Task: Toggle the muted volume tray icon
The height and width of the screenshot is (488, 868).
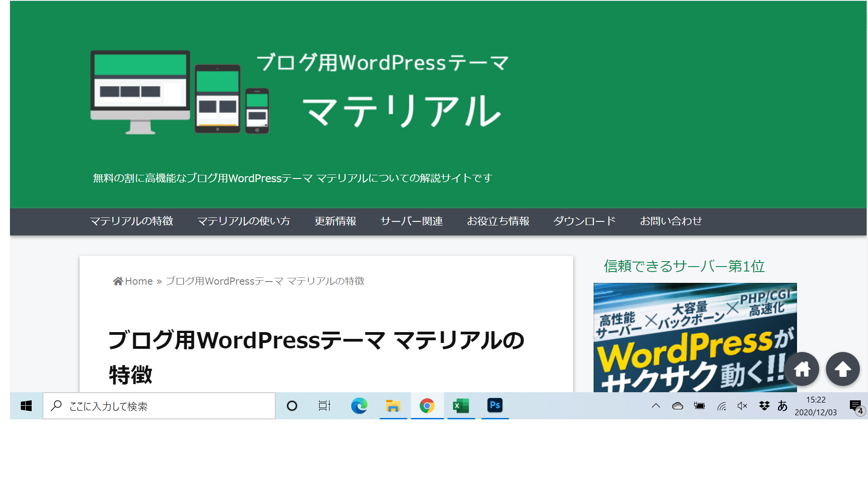Action: coord(742,406)
